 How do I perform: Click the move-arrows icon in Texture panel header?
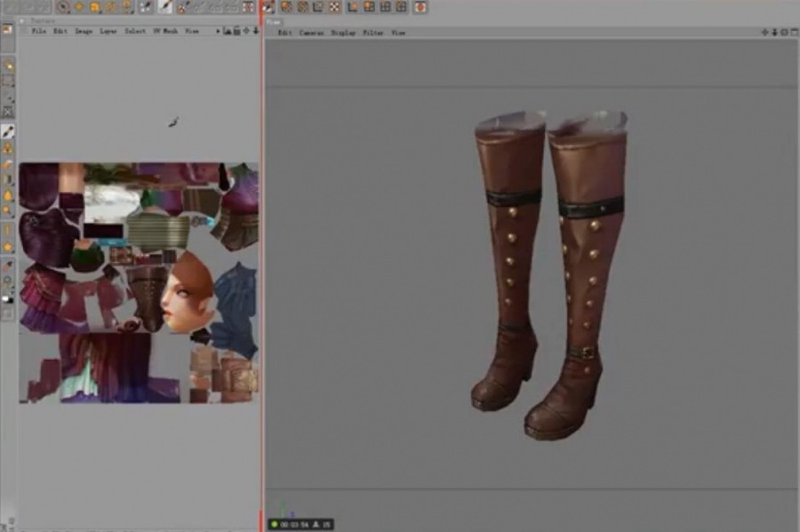[246, 31]
